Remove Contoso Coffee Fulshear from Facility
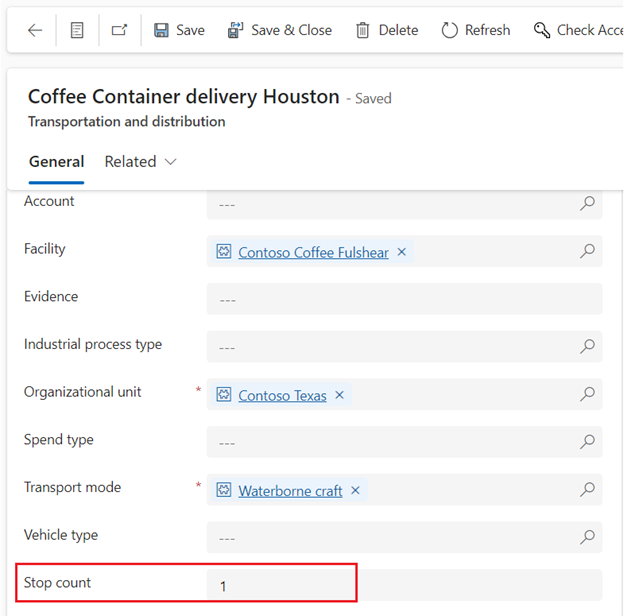This screenshot has width=624, height=616. coord(402,251)
